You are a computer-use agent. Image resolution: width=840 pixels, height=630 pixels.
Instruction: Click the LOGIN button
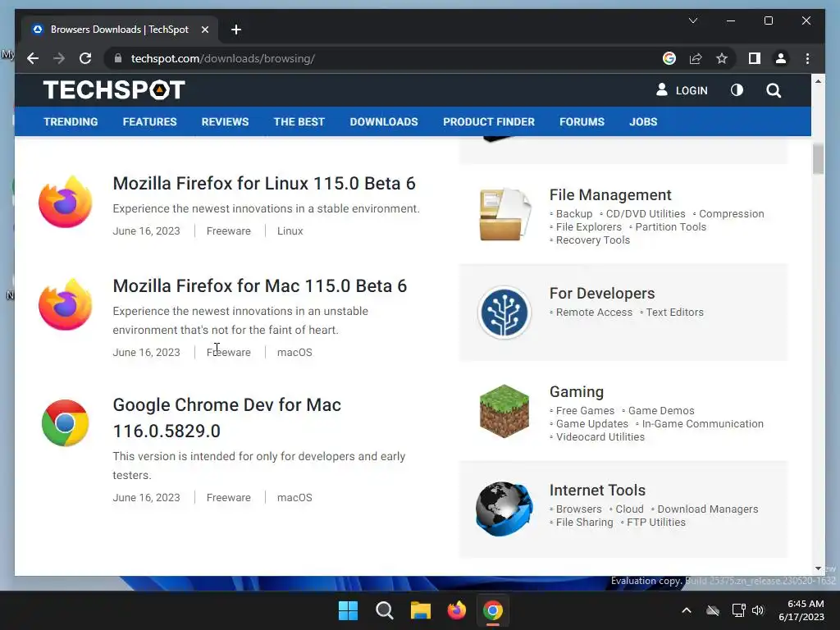[682, 90]
